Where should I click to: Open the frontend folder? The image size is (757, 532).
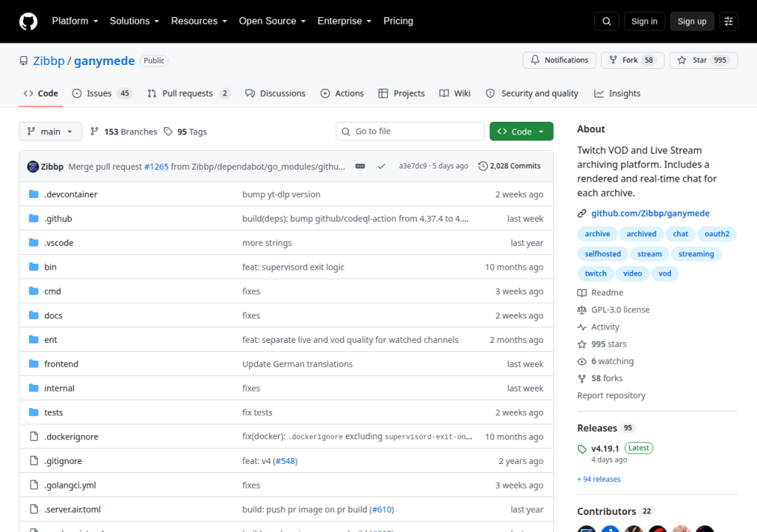point(61,364)
